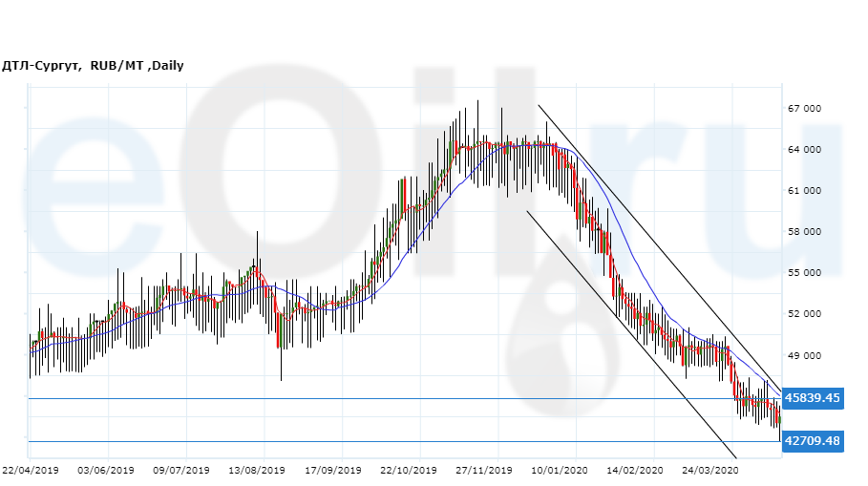Viewport: 868px width, 486px height.
Task: Pick the 22/10/2019 date on the time axis
Action: (x=409, y=471)
